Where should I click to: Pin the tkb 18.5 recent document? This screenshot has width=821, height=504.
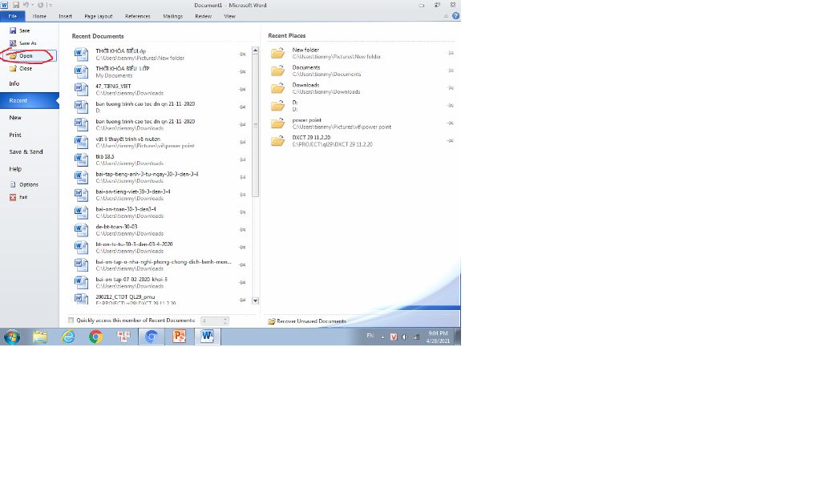point(242,159)
